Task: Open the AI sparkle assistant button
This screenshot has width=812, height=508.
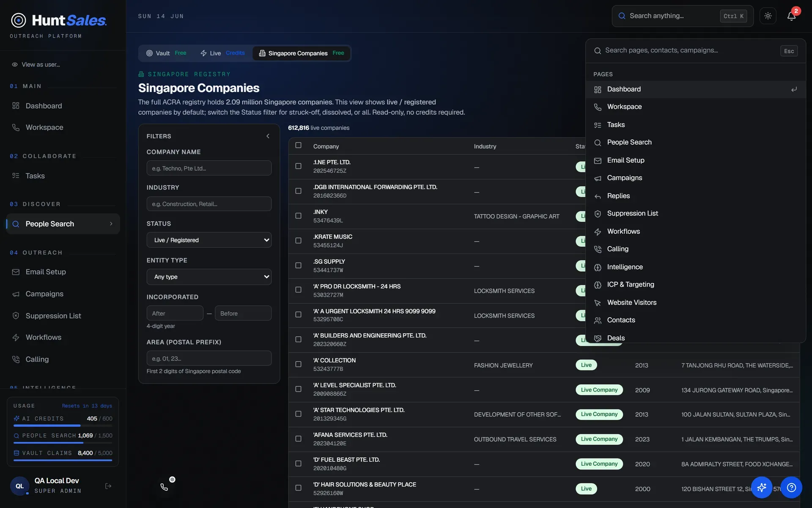Action: pyautogui.click(x=762, y=488)
